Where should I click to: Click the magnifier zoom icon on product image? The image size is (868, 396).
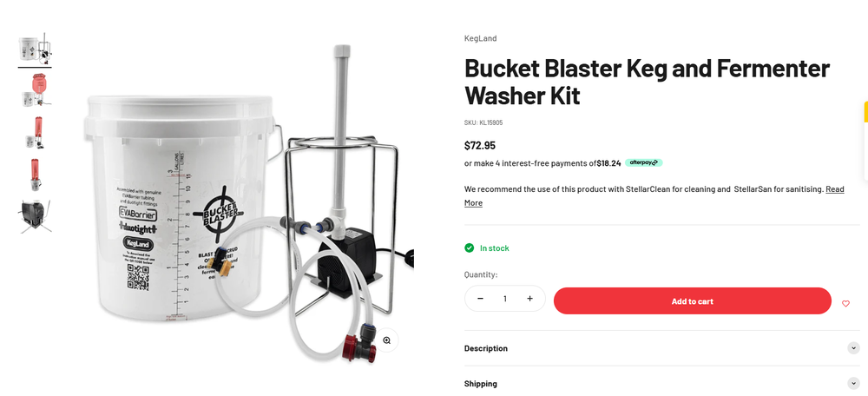tap(386, 340)
